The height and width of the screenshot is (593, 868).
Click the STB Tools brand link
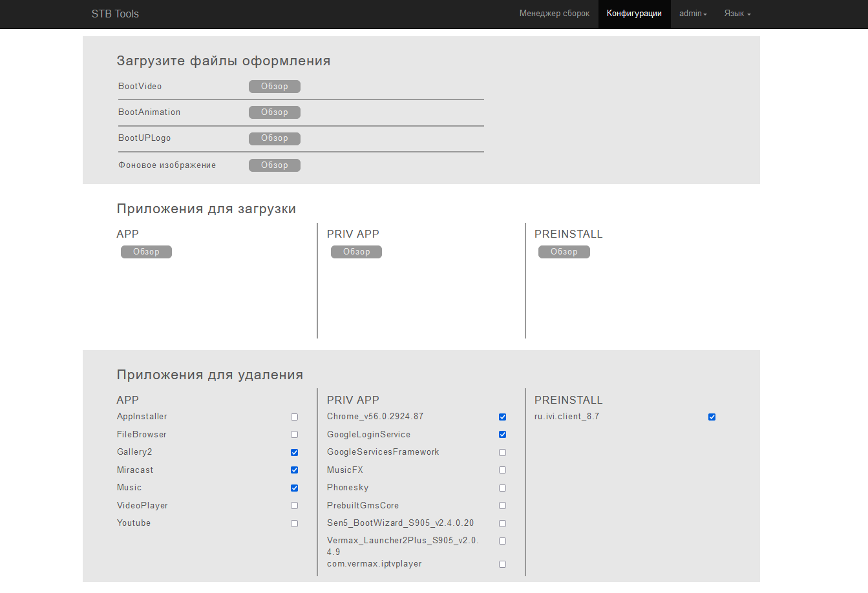click(x=115, y=14)
